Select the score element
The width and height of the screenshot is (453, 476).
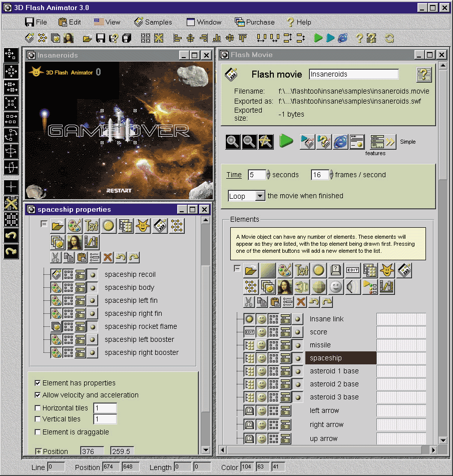(x=318, y=332)
